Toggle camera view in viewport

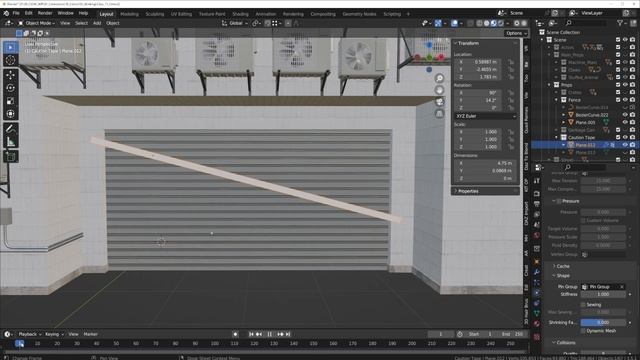tap(439, 102)
